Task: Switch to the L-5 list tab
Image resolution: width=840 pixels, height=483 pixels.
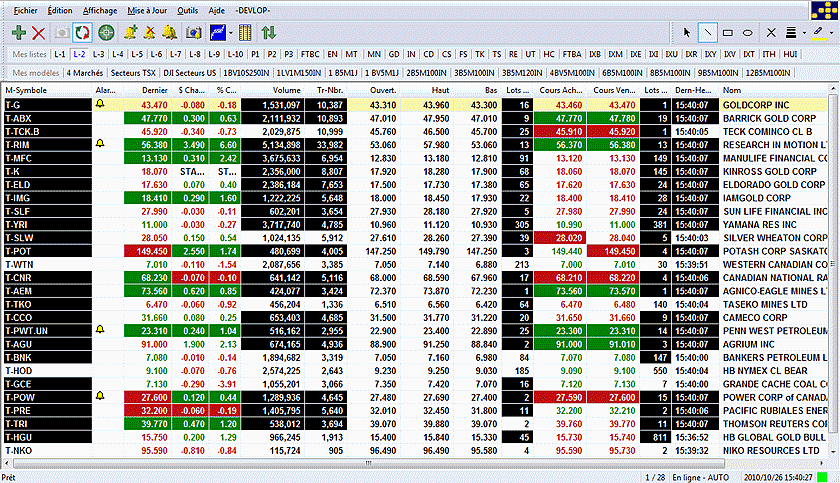Action: [x=137, y=53]
